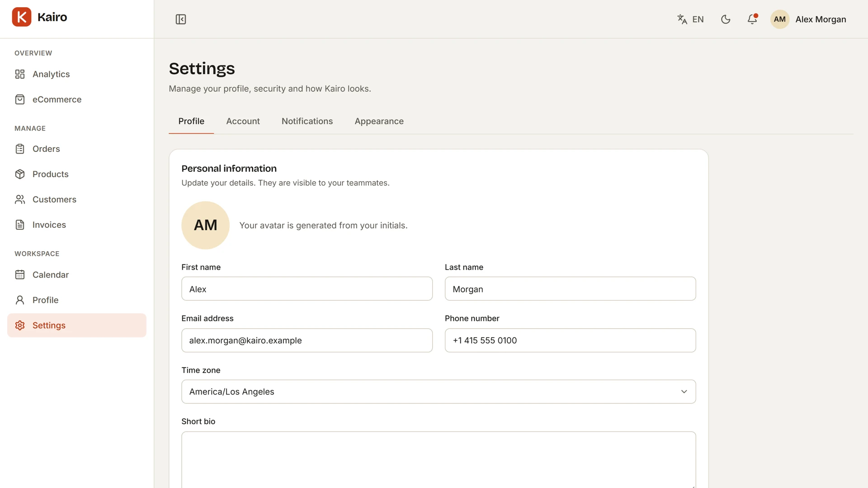Click the Time zone label
868x488 pixels.
pyautogui.click(x=201, y=370)
